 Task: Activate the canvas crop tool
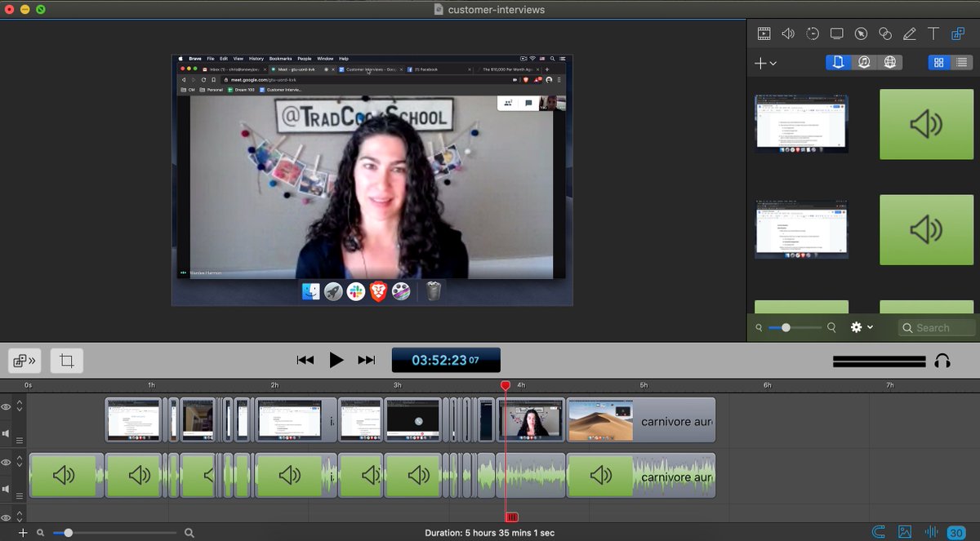(67, 360)
